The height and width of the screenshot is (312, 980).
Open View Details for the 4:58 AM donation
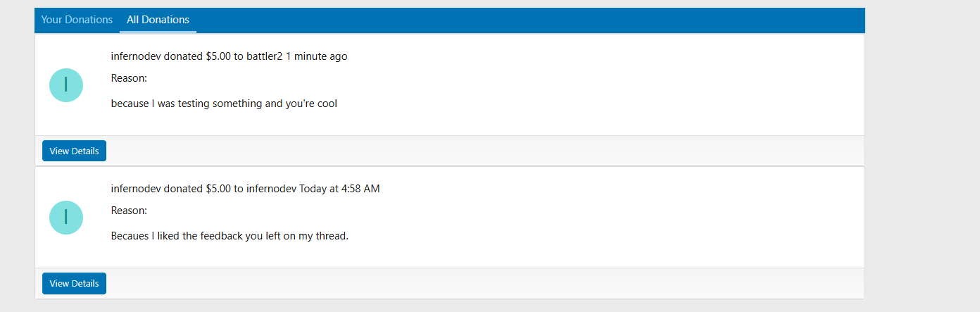(x=74, y=283)
